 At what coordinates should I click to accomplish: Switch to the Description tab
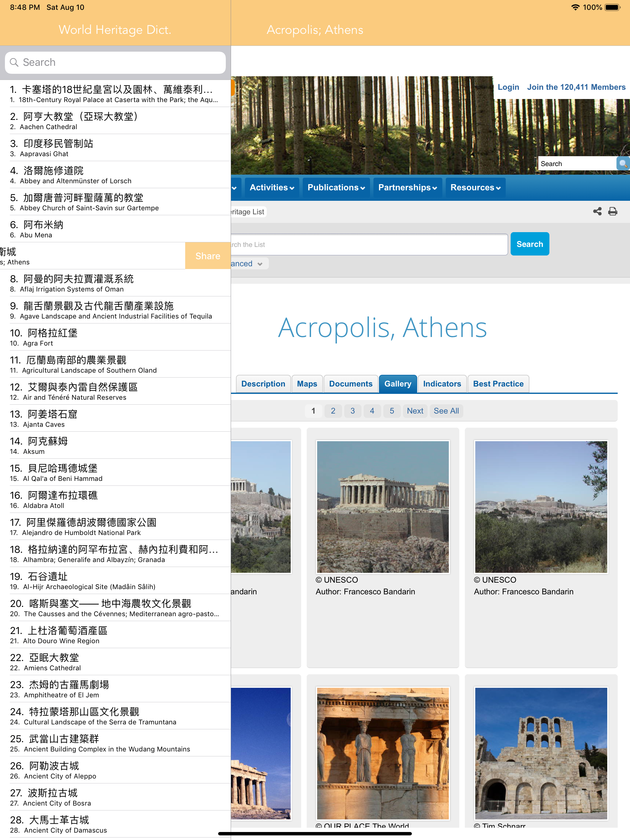coord(263,384)
